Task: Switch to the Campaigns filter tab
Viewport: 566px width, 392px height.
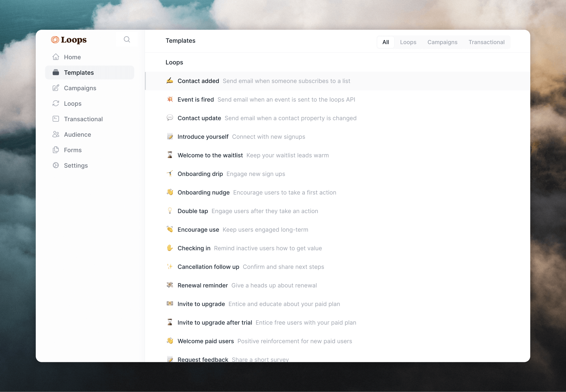Action: pyautogui.click(x=442, y=42)
